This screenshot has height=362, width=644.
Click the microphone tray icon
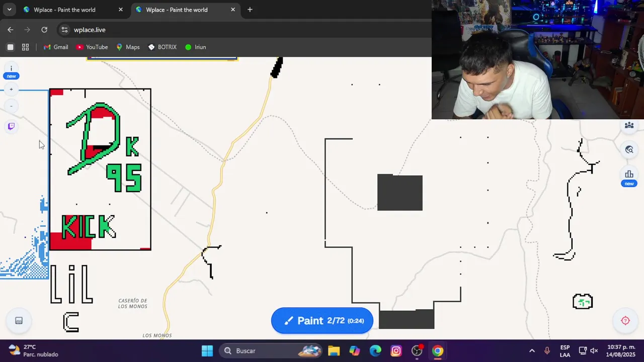(x=547, y=351)
